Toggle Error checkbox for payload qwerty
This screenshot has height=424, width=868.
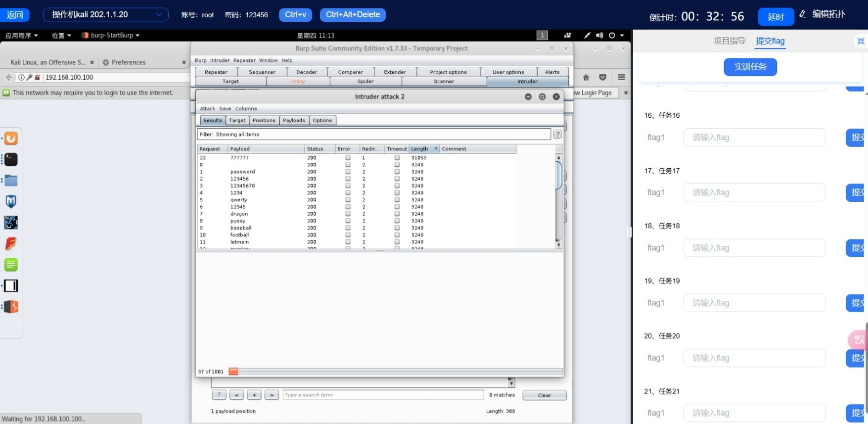tap(348, 200)
